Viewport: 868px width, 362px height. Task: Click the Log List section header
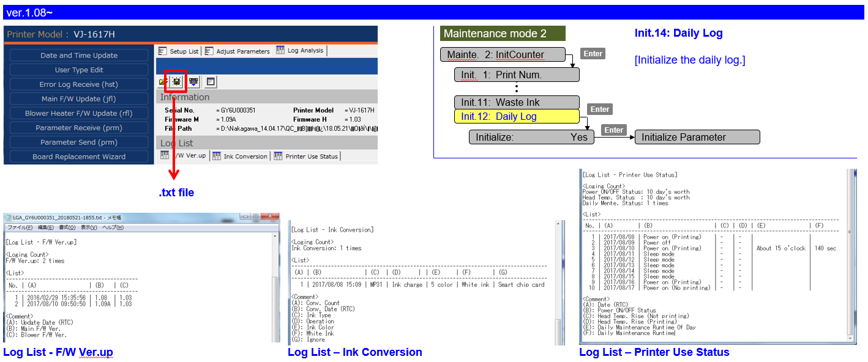pyautogui.click(x=267, y=142)
